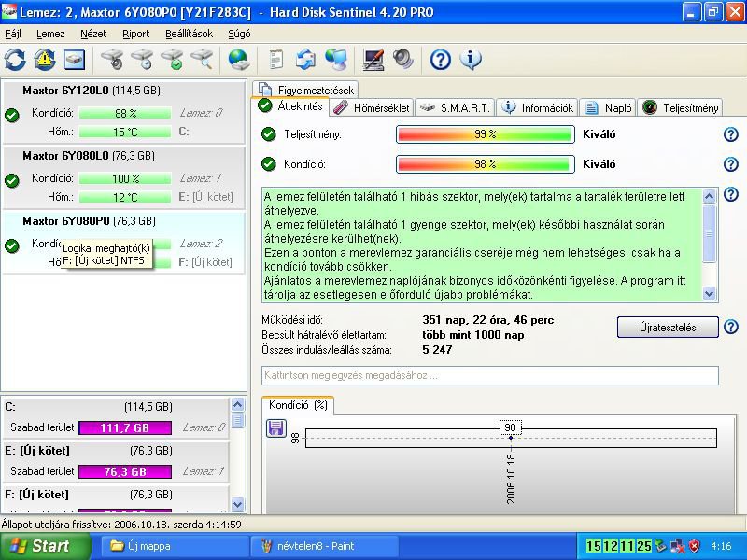Open the Nézet menu

point(93,34)
